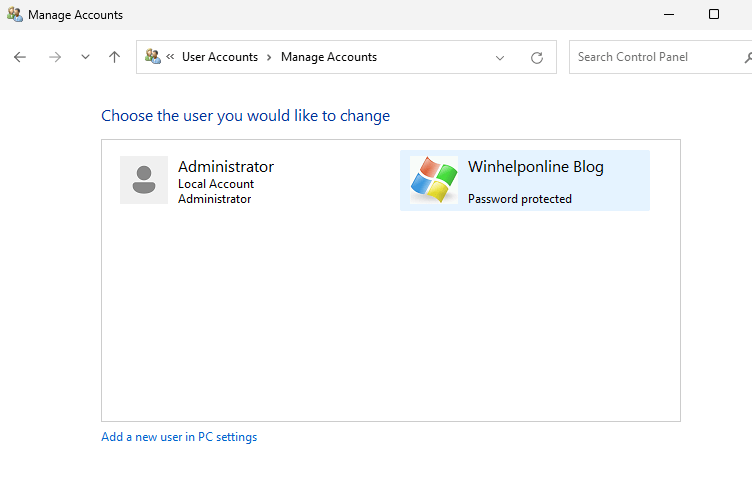This screenshot has width=752, height=482.
Task: Refresh the Manage Accounts page
Action: tap(537, 58)
